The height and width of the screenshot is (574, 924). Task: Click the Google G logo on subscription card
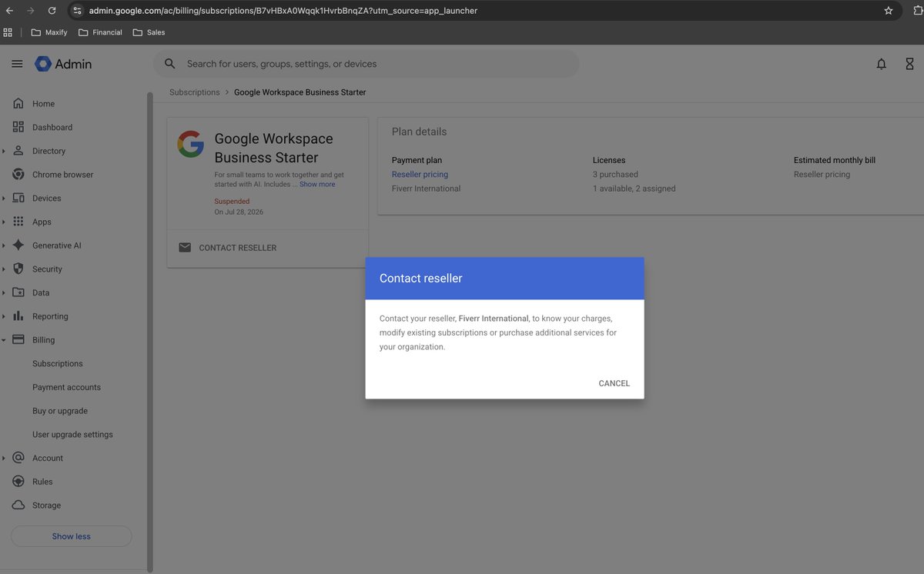pos(191,144)
